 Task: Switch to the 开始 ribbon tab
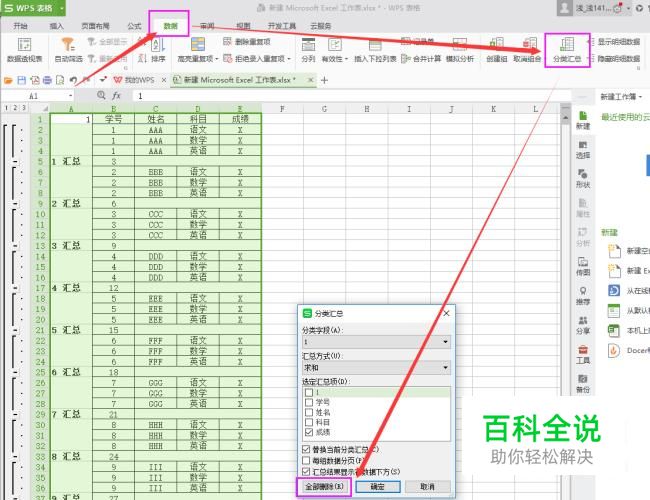(x=20, y=26)
